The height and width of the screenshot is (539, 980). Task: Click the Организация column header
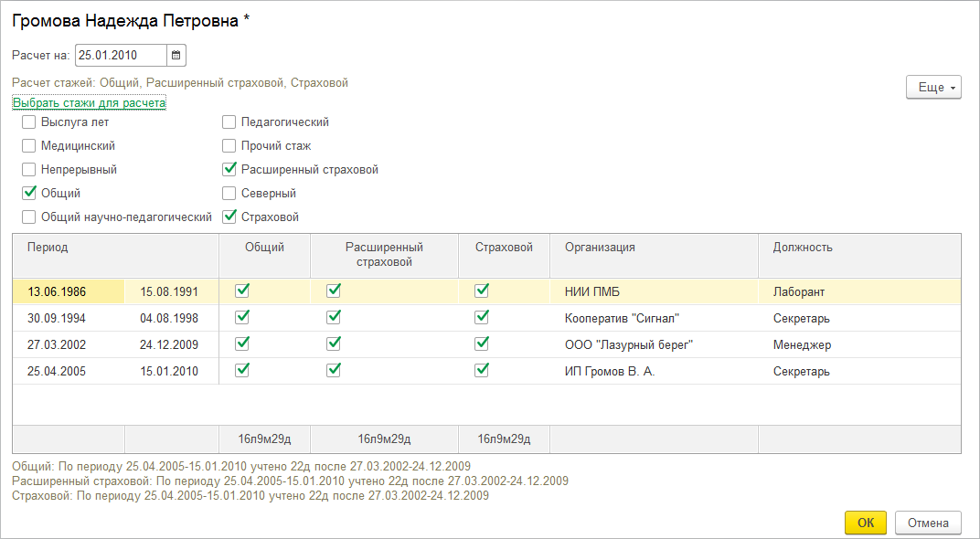point(600,248)
